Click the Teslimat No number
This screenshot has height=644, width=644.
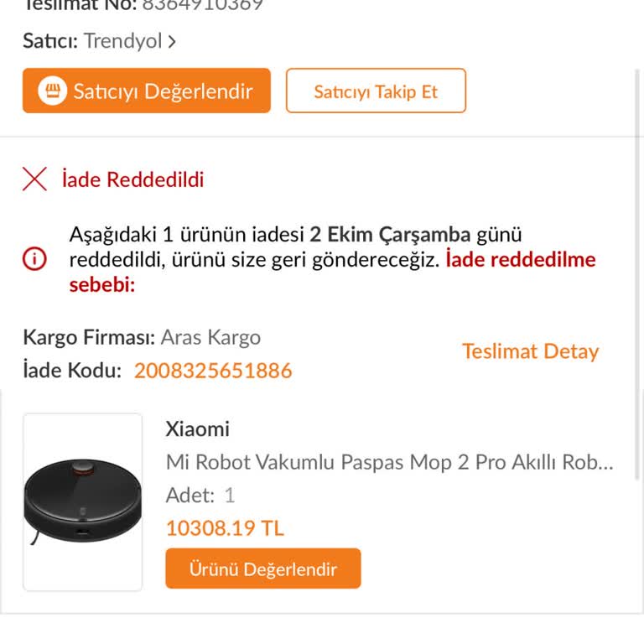(201, 5)
